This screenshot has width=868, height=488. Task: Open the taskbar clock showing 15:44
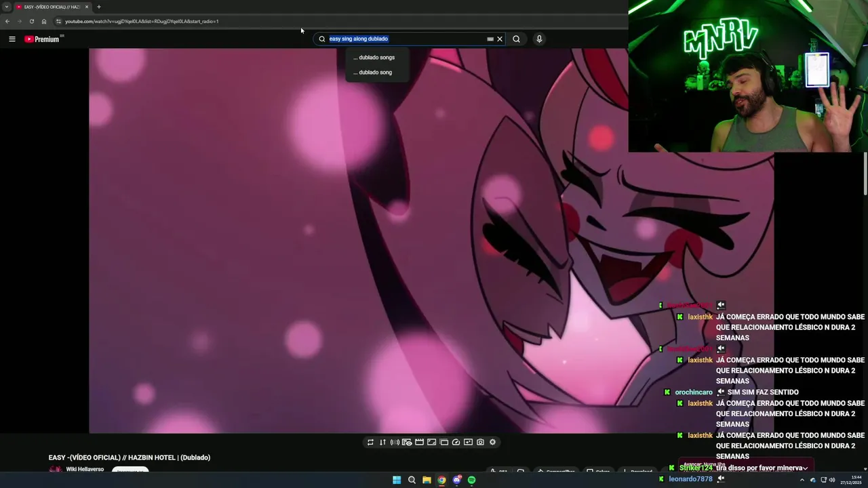850,480
